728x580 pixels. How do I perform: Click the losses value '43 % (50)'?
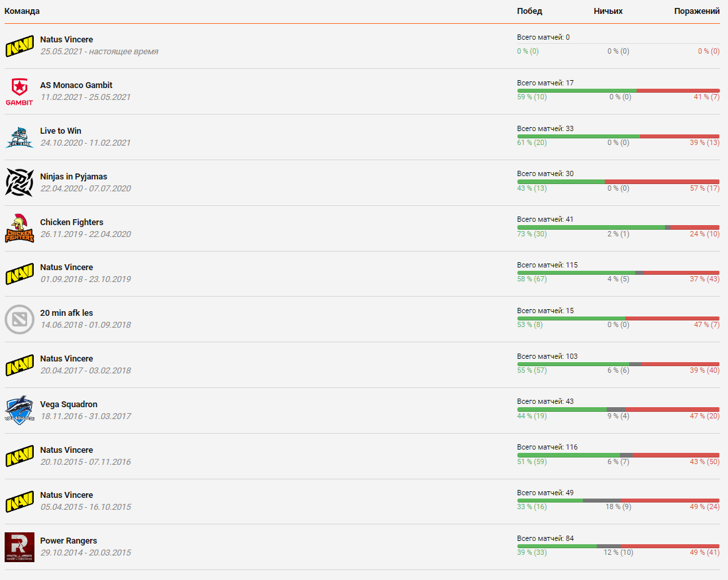(705, 461)
